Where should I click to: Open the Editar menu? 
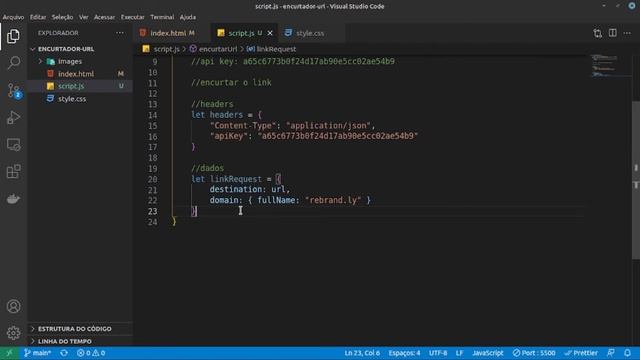pos(38,17)
